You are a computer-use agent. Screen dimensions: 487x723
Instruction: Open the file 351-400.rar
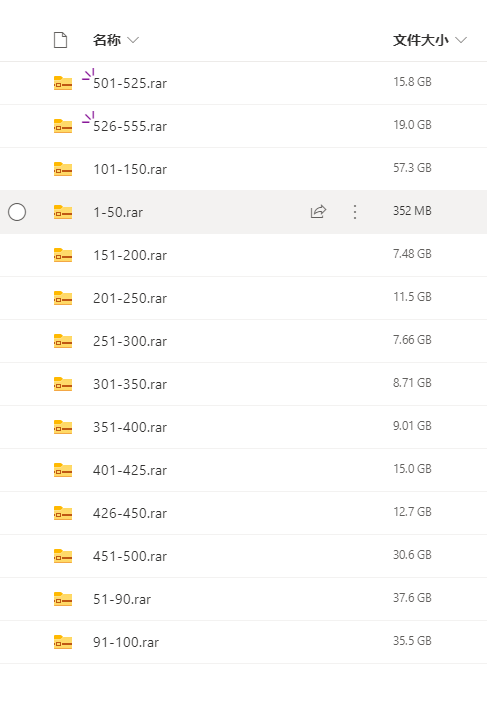tap(130, 427)
